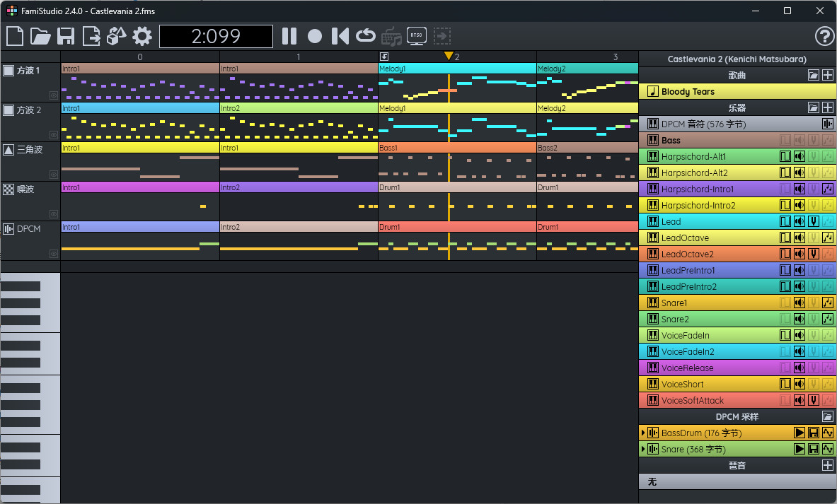Toggle follow mode dashed arrow icon
837x504 pixels.
[442, 36]
